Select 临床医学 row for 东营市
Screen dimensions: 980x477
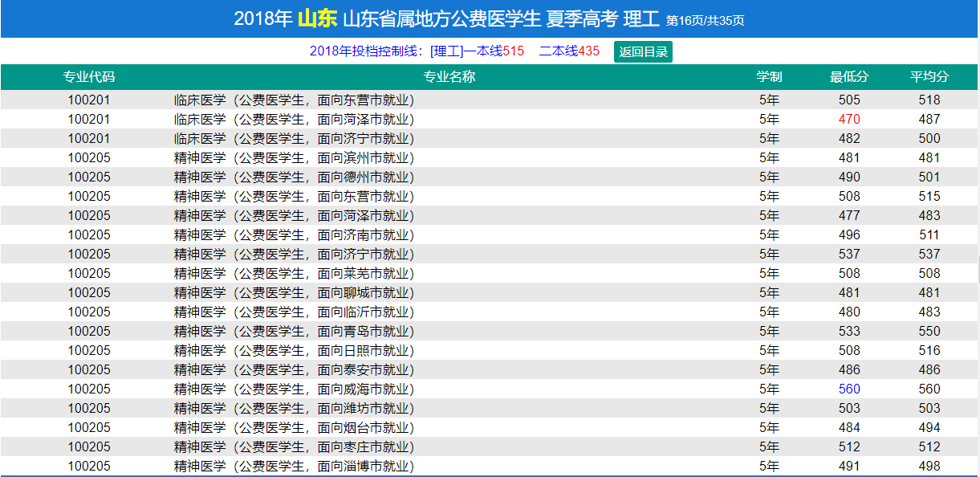click(x=294, y=100)
